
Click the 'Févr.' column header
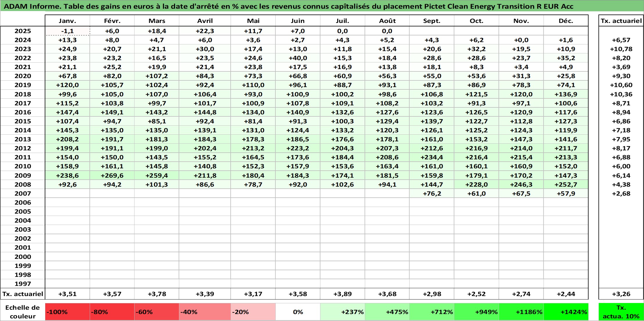(x=112, y=21)
